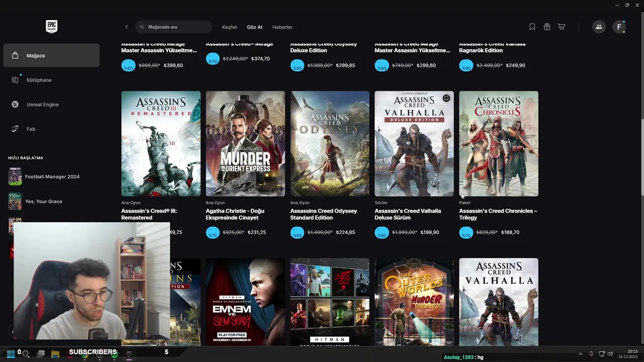Open Assassin's Creed III: Remastered title
The image size is (644, 362).
tap(149, 214)
